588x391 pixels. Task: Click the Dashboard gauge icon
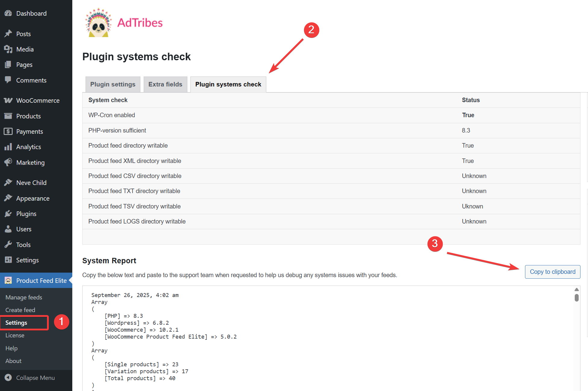[x=8, y=13]
